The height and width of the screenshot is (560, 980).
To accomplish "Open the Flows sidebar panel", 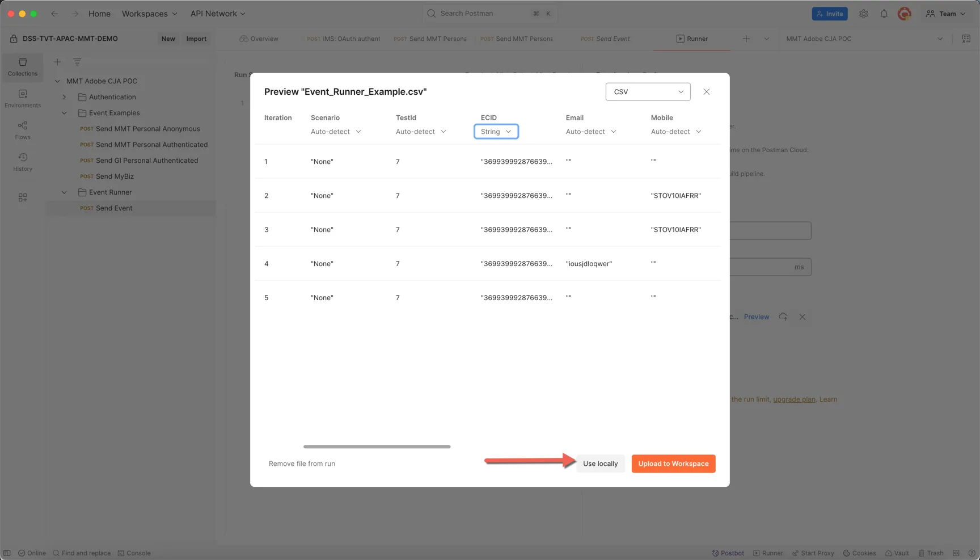I will [23, 130].
